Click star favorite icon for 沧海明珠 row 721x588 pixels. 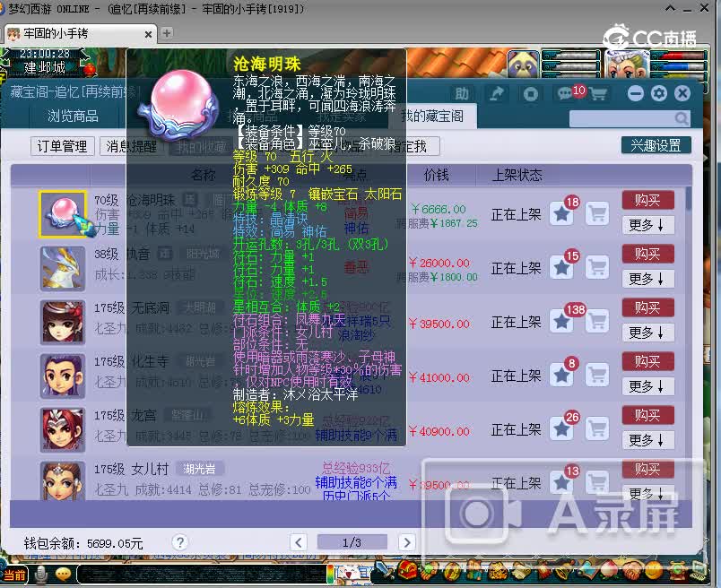pos(561,213)
